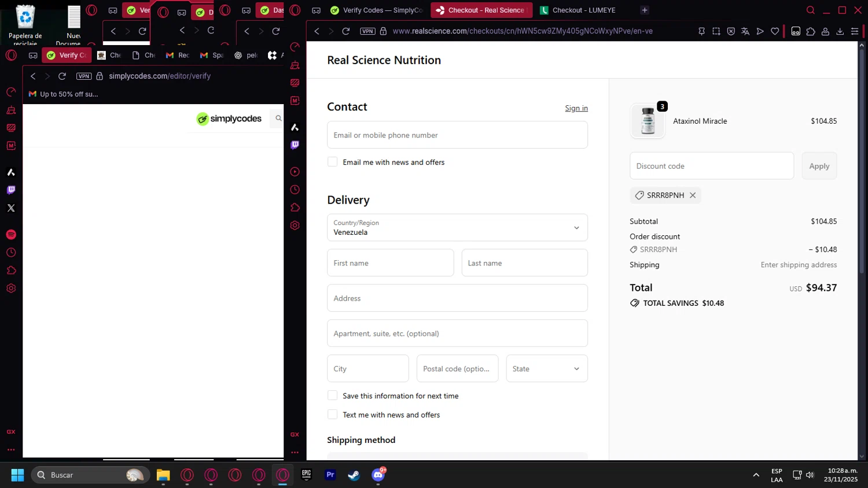Click the Address field

coord(457,298)
